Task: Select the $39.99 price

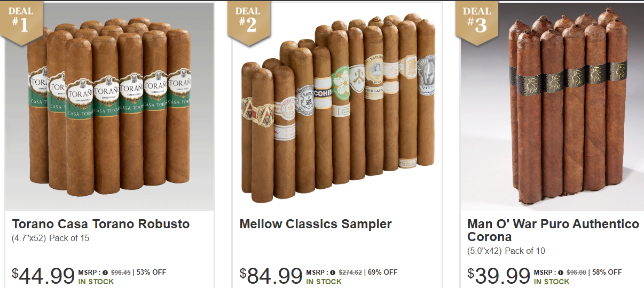Action: (499, 276)
